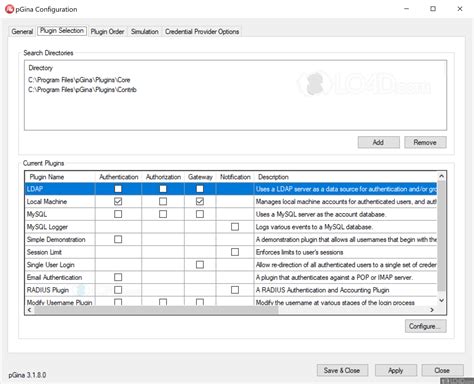Screen dimensions: 474x384
Task: Select the Session Limit plugin name
Action: (x=44, y=252)
